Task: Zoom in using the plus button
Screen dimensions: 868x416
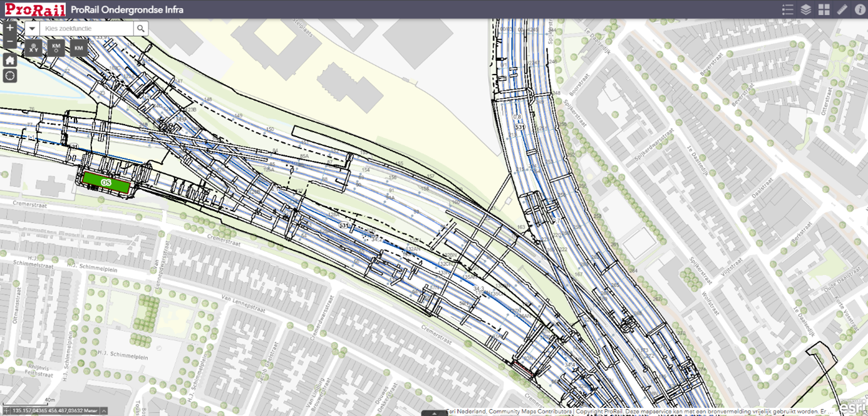Action: (x=9, y=28)
